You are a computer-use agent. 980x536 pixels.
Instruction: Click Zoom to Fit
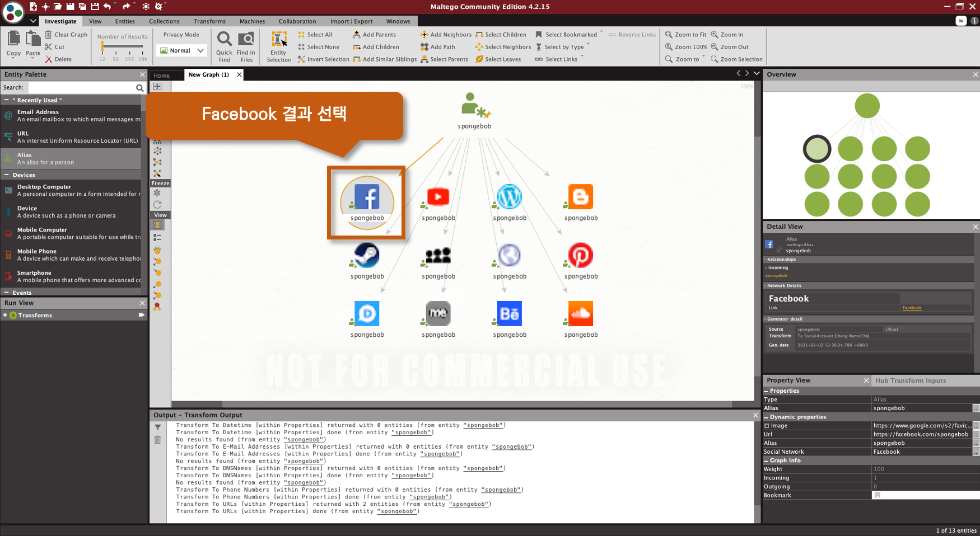(685, 35)
